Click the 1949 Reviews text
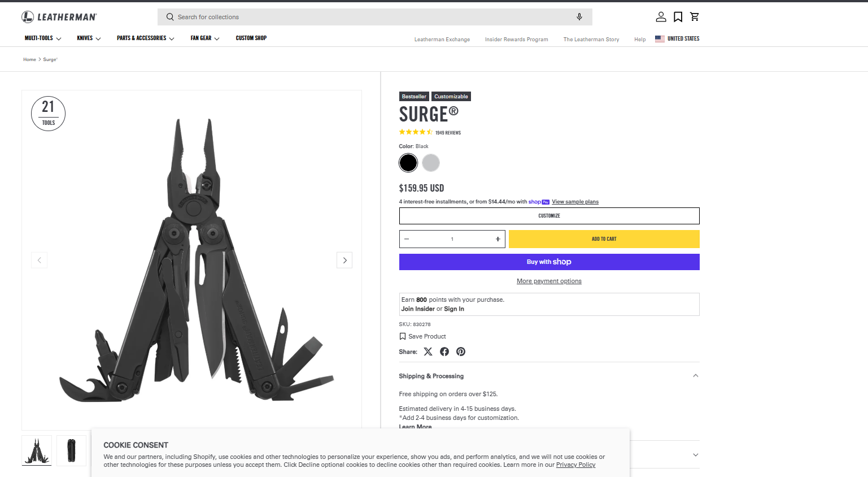Image resolution: width=868 pixels, height=477 pixels. tap(448, 133)
